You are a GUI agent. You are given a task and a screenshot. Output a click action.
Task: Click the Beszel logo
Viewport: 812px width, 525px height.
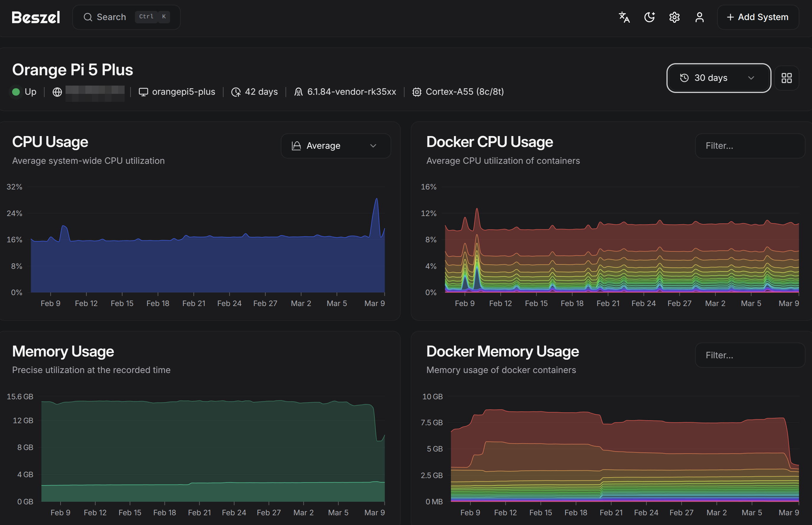36,17
